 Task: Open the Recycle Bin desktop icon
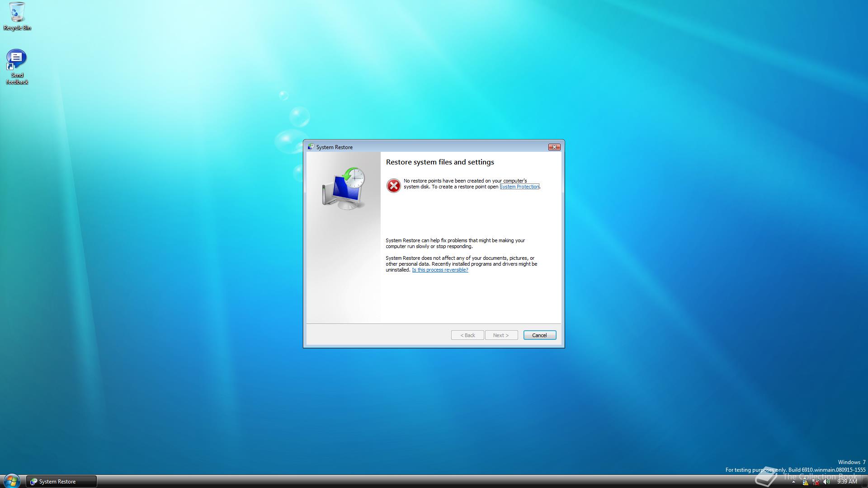pos(17,13)
